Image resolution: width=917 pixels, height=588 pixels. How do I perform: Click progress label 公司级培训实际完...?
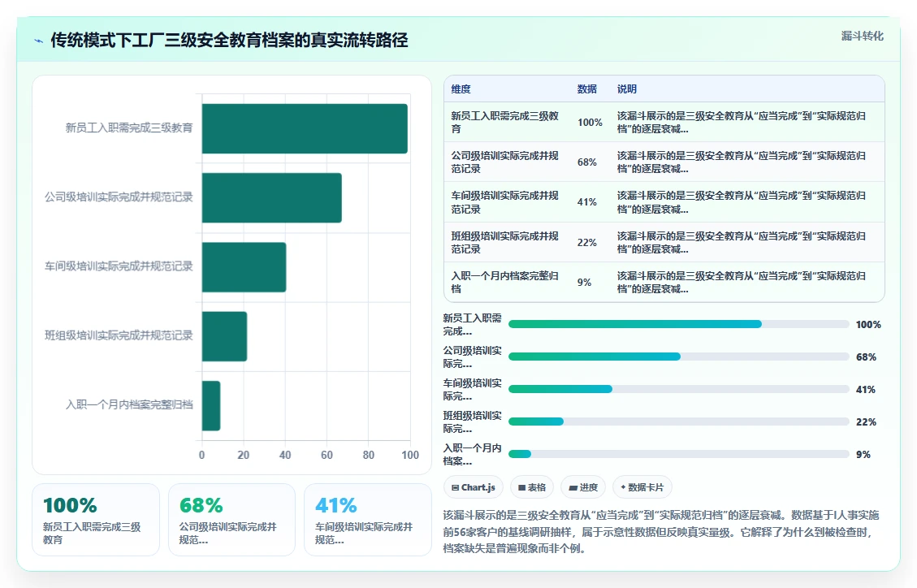click(x=472, y=357)
